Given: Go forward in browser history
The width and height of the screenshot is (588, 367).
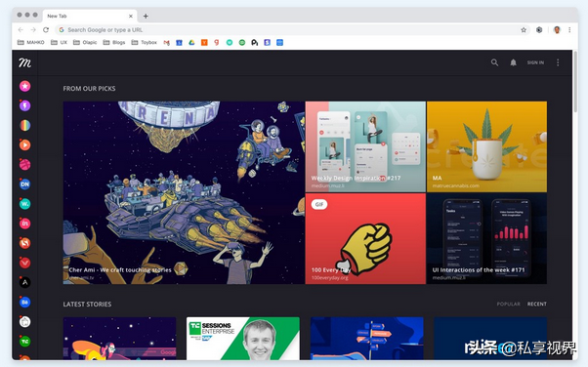Looking at the screenshot, I should point(33,30).
